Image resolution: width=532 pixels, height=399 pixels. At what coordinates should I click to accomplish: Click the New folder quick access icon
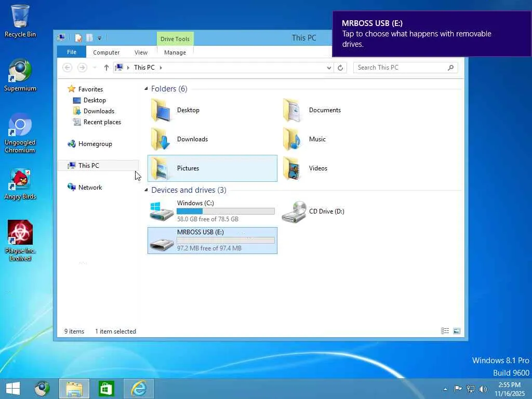pyautogui.click(x=89, y=37)
